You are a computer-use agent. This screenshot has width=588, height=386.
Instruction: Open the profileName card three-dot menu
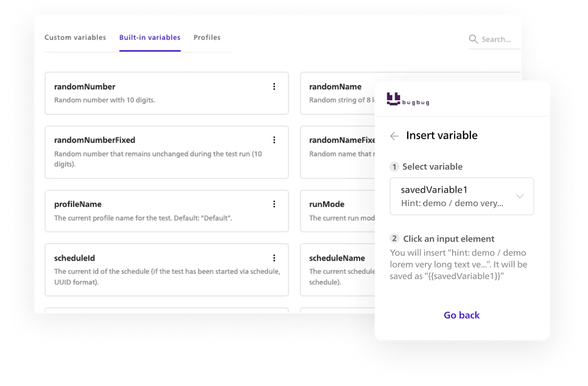pyautogui.click(x=274, y=204)
